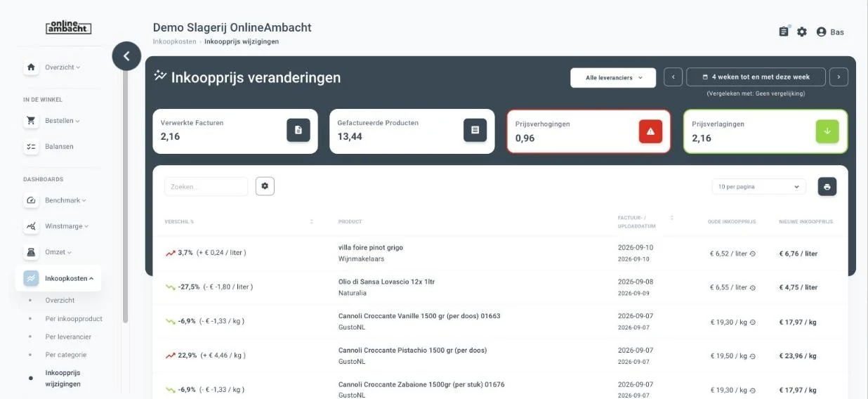Select Per categorie submenu item
868x399 pixels.
coord(66,355)
